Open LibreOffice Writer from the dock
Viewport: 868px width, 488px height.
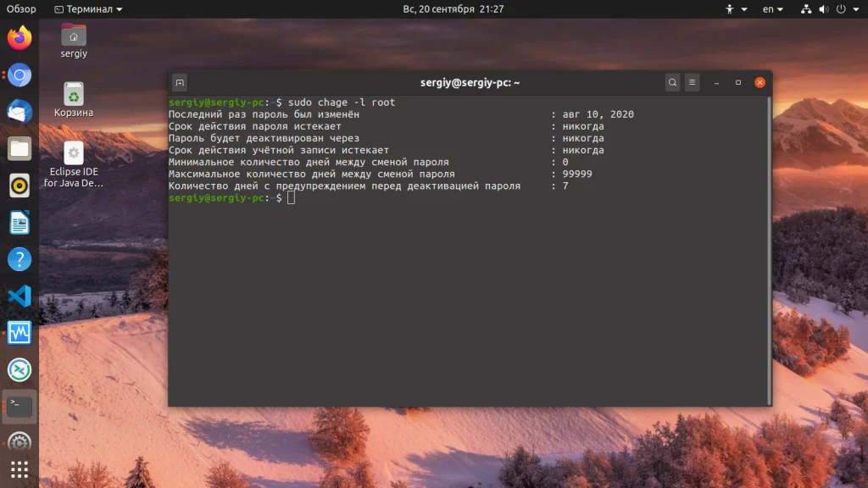[x=19, y=223]
